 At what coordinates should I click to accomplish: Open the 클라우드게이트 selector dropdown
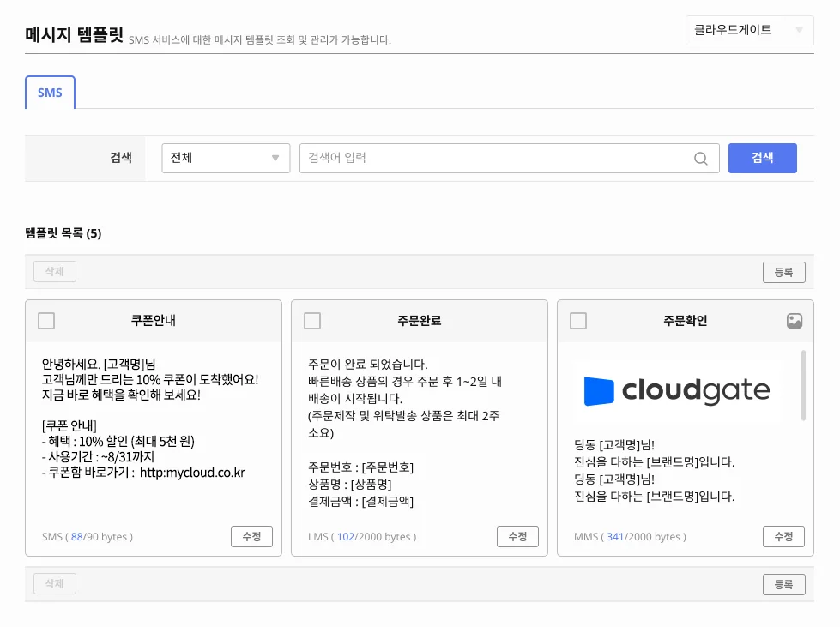[x=748, y=30]
